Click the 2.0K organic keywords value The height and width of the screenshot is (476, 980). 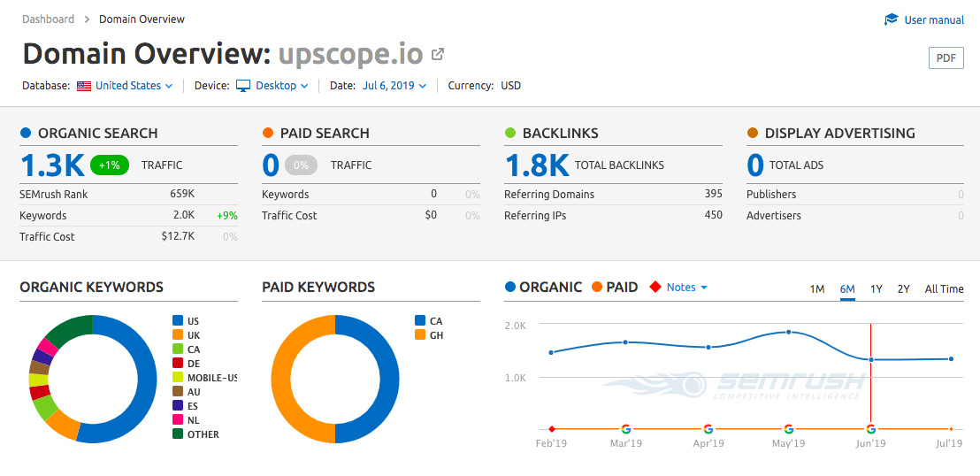(x=184, y=215)
